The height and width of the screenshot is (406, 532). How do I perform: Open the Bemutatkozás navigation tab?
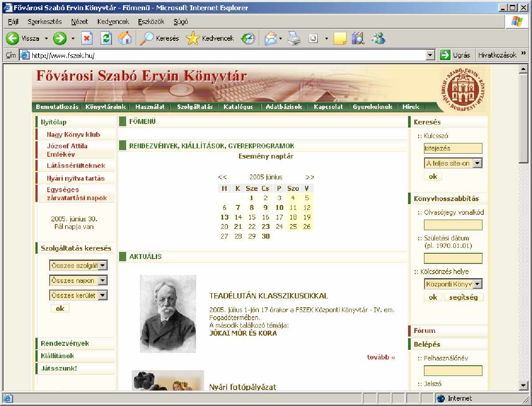point(57,107)
